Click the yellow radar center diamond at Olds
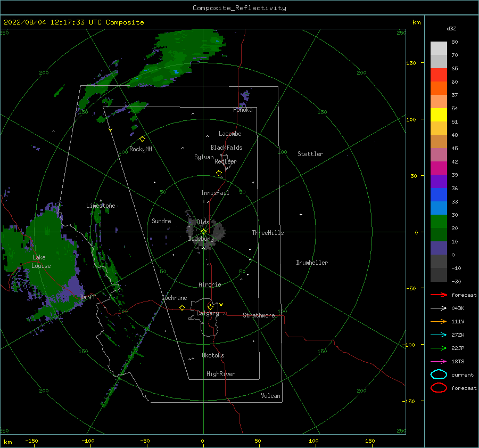The width and height of the screenshot is (479, 448). pyautogui.click(x=203, y=232)
